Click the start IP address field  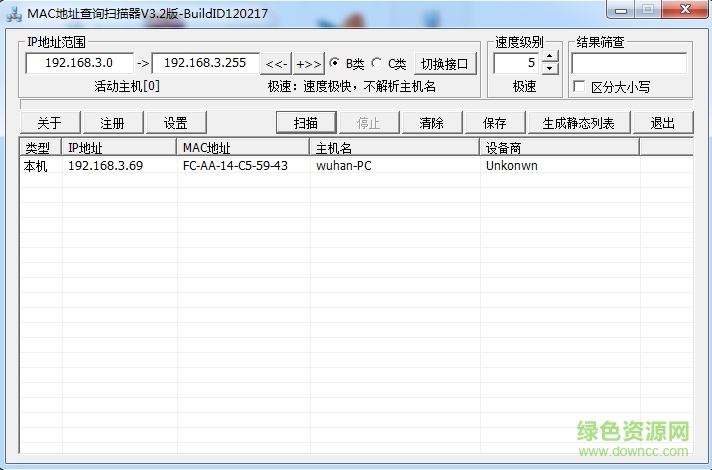[x=79, y=63]
